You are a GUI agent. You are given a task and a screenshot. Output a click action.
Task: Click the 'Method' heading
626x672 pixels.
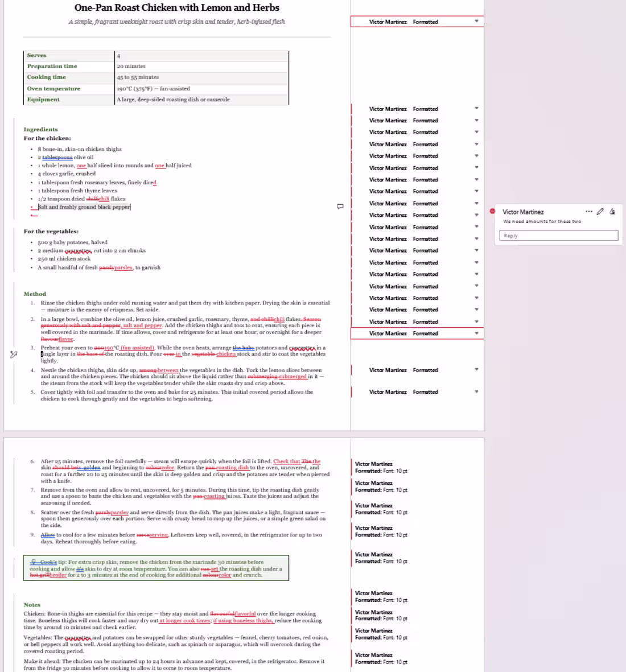(x=35, y=294)
